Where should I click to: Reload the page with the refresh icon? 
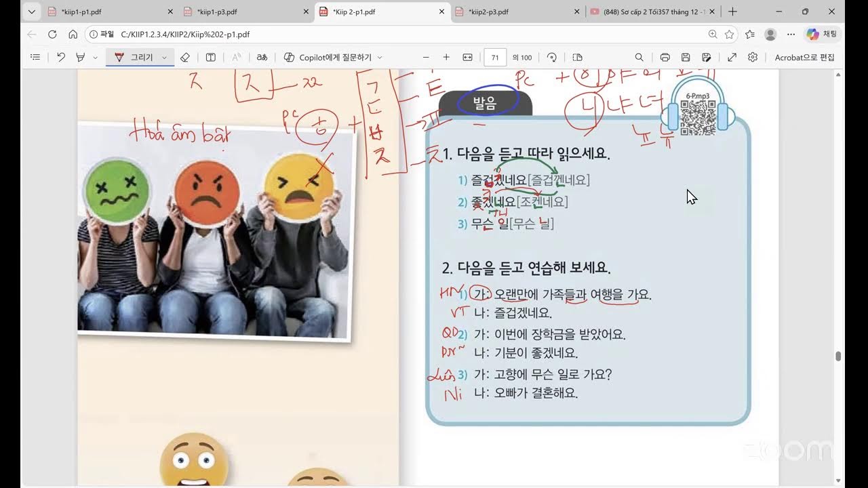pyautogui.click(x=52, y=34)
